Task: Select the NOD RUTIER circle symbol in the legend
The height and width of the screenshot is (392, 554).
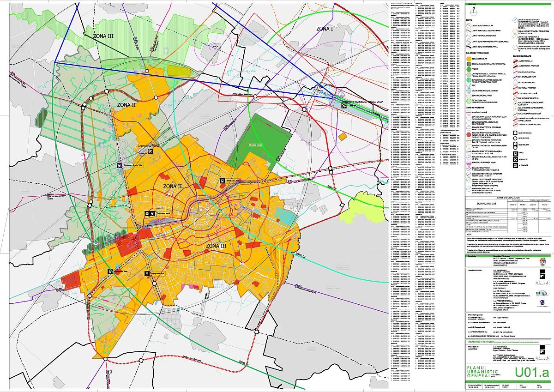Action: tap(515, 138)
